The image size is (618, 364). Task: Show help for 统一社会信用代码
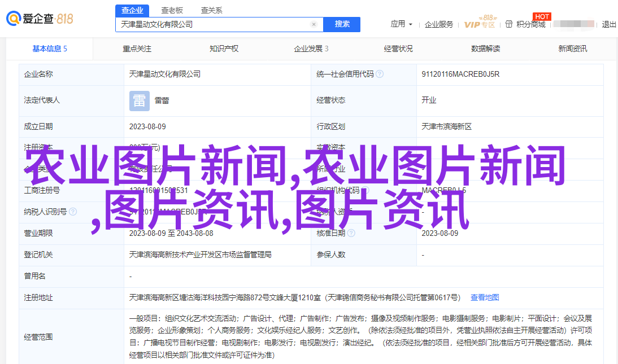380,74
